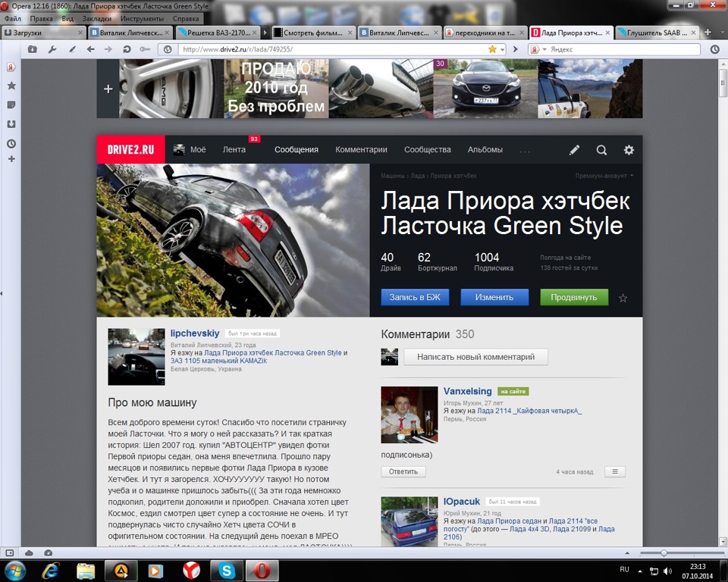Open the lipchevskiy profile link
728x582 pixels.
click(195, 333)
